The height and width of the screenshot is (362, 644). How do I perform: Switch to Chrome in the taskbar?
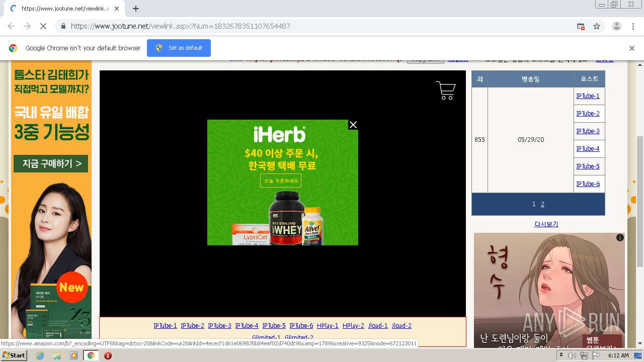click(91, 355)
